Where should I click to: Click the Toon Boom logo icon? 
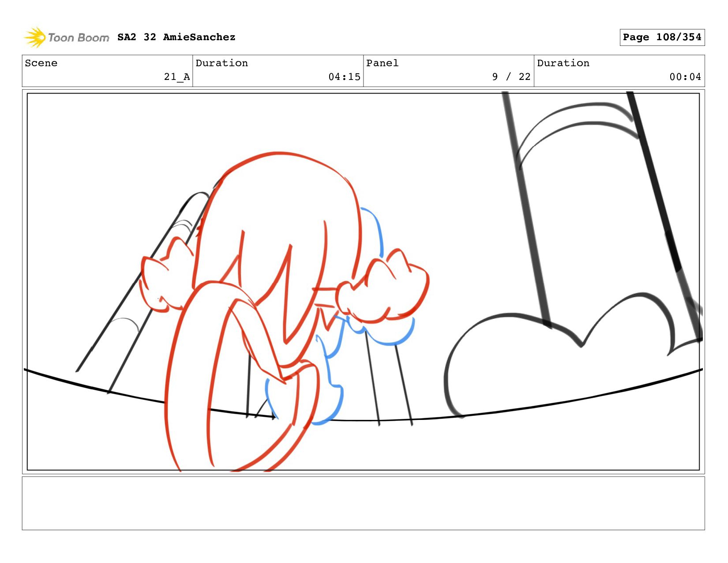point(35,37)
